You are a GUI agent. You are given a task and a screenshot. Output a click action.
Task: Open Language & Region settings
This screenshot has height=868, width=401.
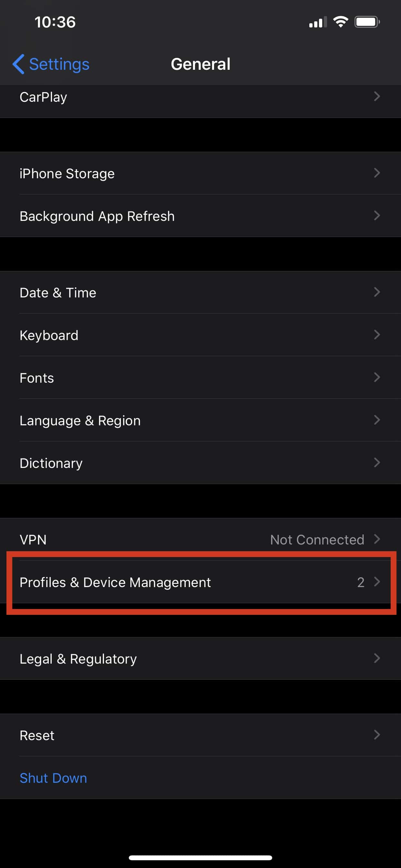(x=200, y=420)
